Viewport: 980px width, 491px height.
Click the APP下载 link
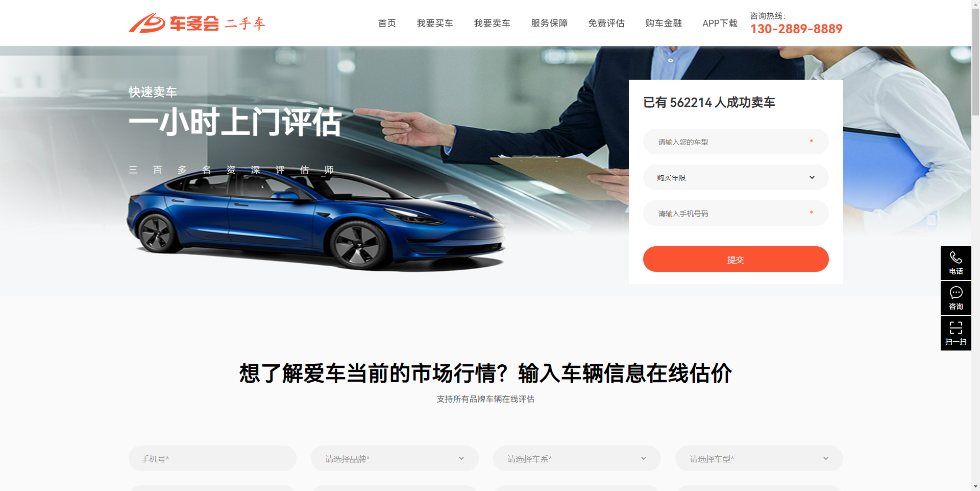pos(720,23)
